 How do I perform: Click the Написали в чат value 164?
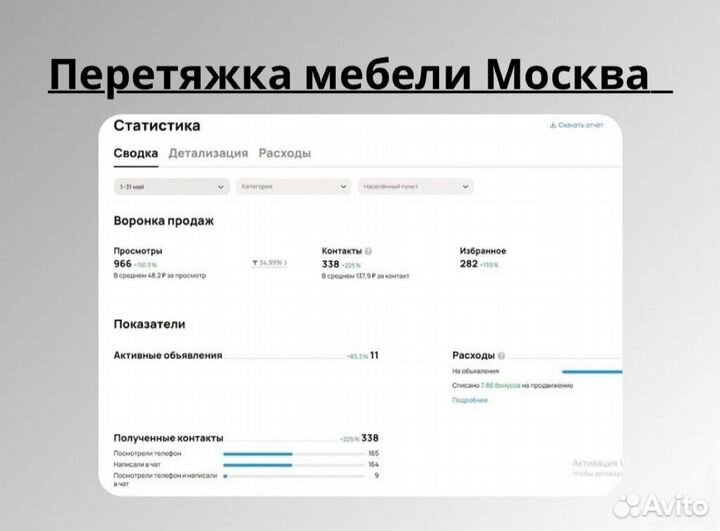[x=374, y=464]
